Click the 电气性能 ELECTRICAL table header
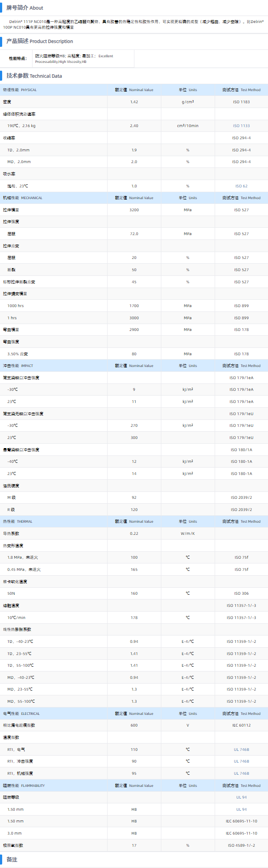This screenshot has width=268, height=868. tap(21, 714)
